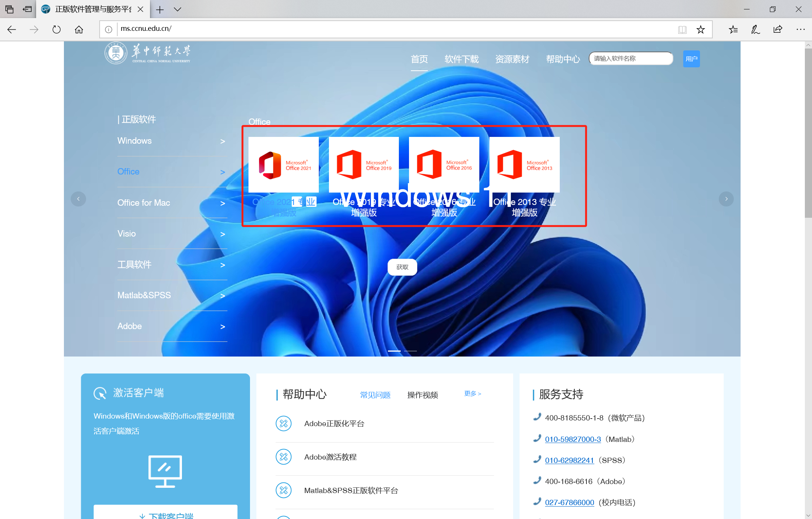
Task: Expand the Office for Mac category
Action: (x=172, y=203)
